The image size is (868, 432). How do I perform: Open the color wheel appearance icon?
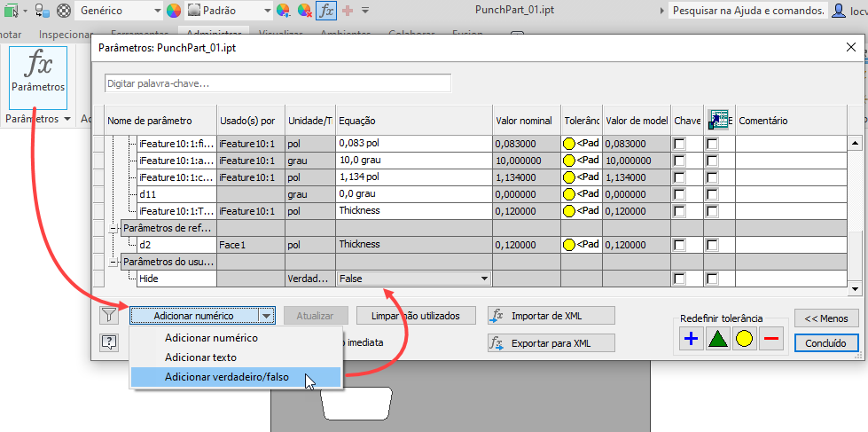click(174, 10)
